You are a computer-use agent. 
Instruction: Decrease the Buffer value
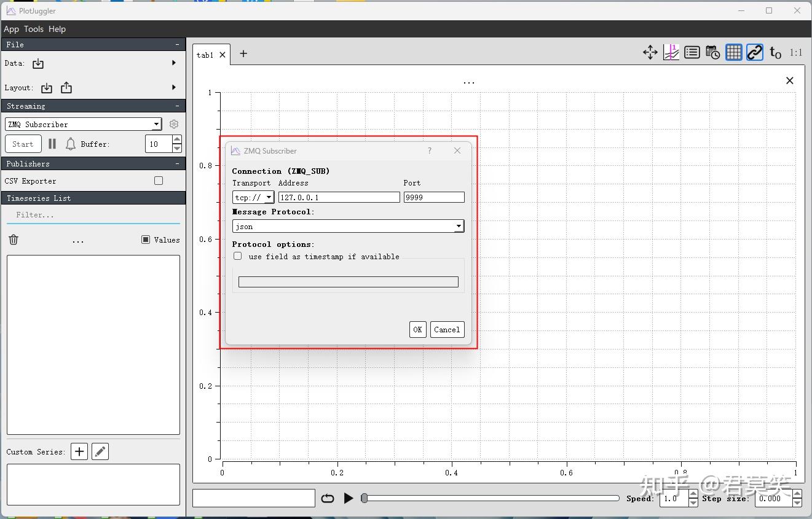pos(177,148)
